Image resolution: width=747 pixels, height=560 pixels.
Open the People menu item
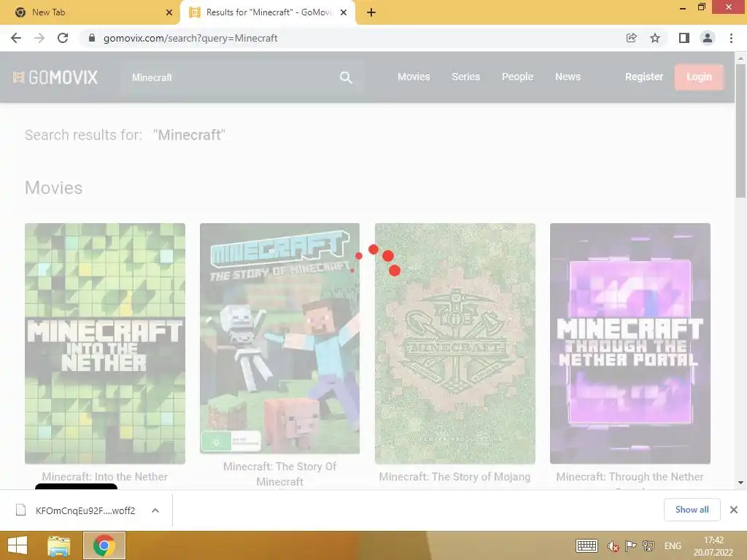517,77
